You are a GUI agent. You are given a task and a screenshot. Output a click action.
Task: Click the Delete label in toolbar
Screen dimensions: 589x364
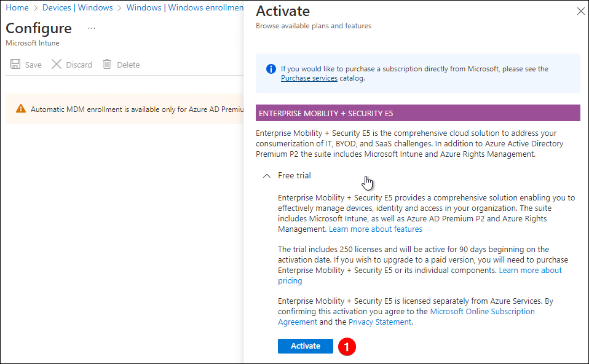(x=128, y=65)
